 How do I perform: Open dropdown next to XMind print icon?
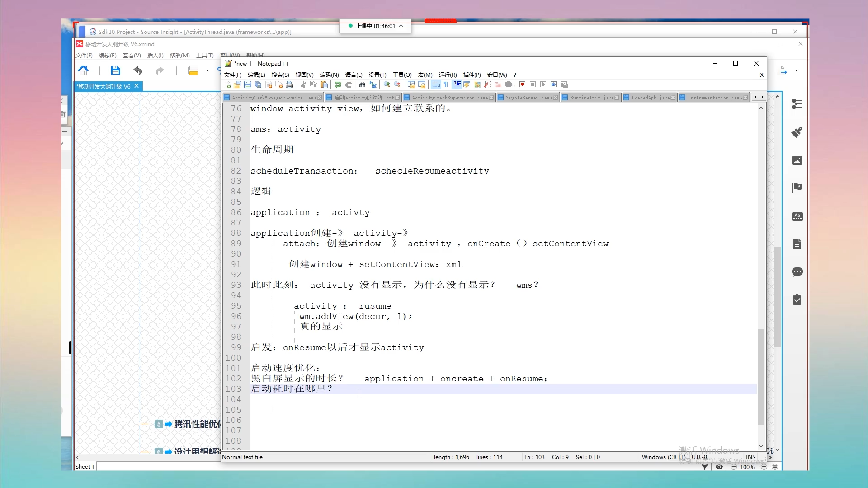pyautogui.click(x=208, y=70)
